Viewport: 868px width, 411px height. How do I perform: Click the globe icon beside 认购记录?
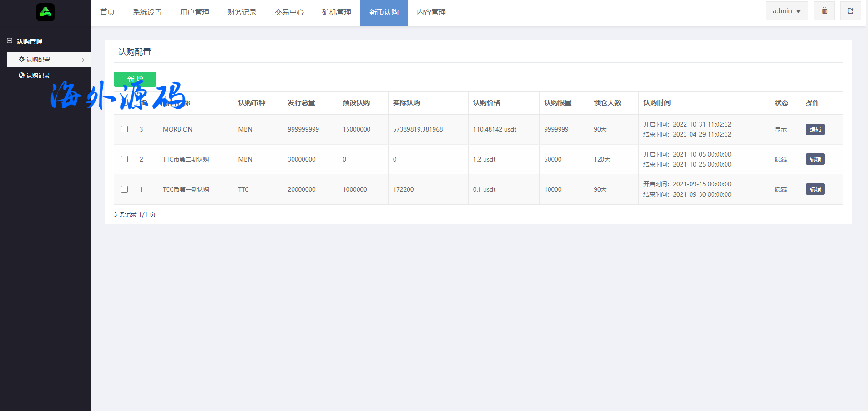coord(21,76)
